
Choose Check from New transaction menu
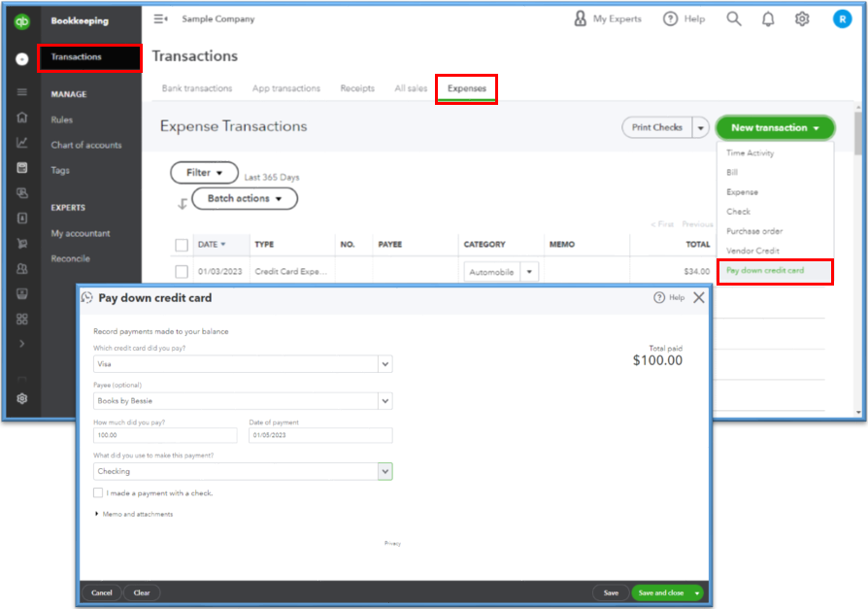[x=738, y=212]
